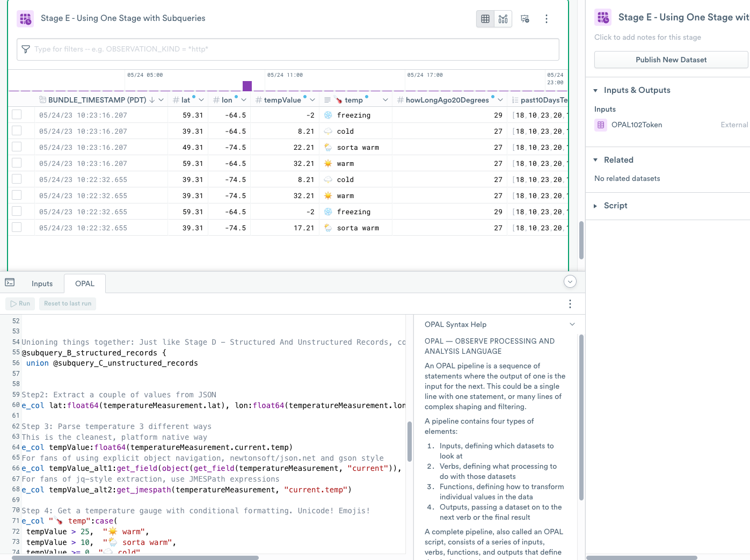
Task: Collapse the Related section
Action: tap(595, 160)
